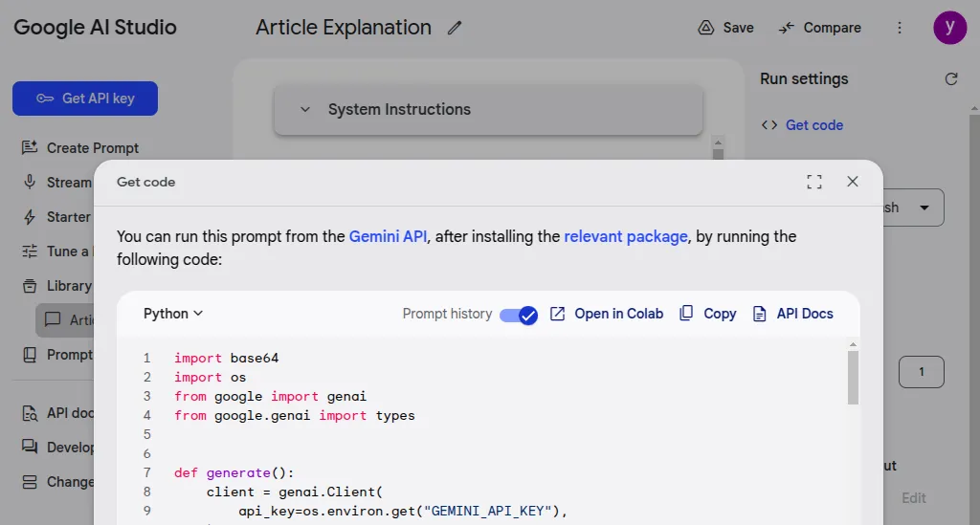Click the Article Explanation title text

pyautogui.click(x=344, y=28)
